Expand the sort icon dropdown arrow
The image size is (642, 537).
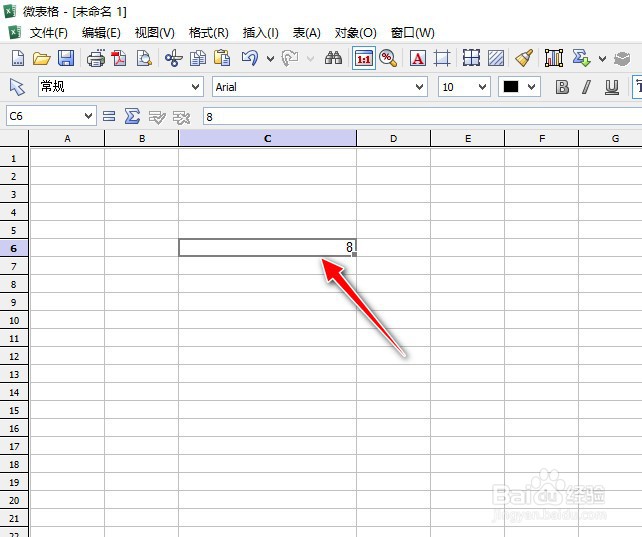[602, 59]
